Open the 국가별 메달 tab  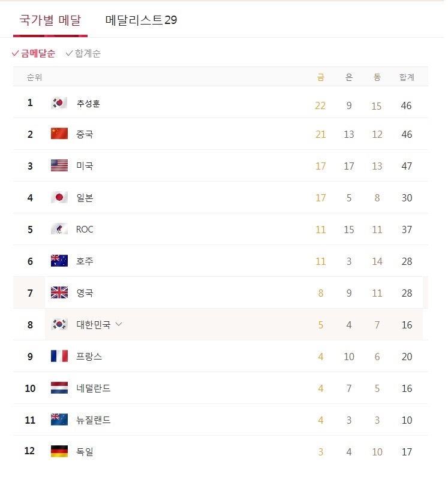click(50, 20)
